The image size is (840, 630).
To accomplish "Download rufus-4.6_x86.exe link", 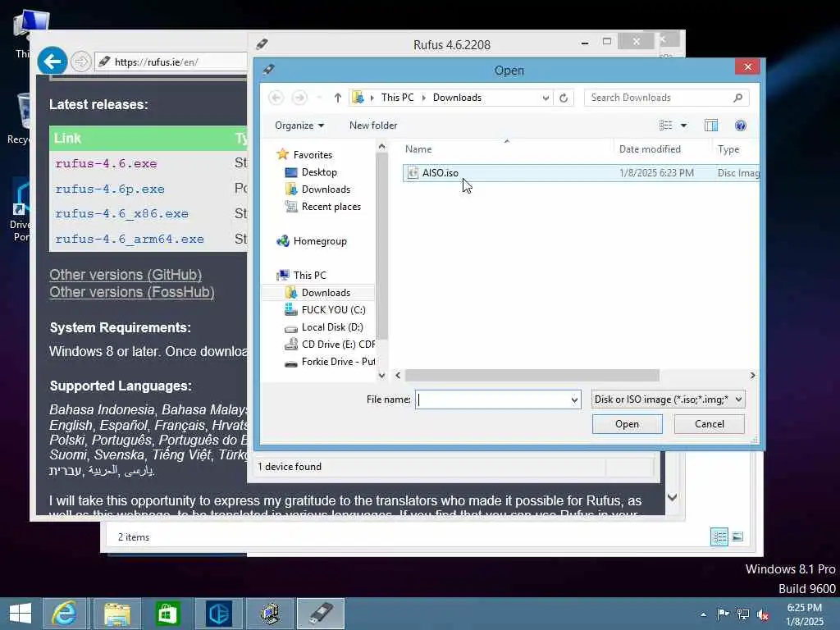I will point(121,214).
